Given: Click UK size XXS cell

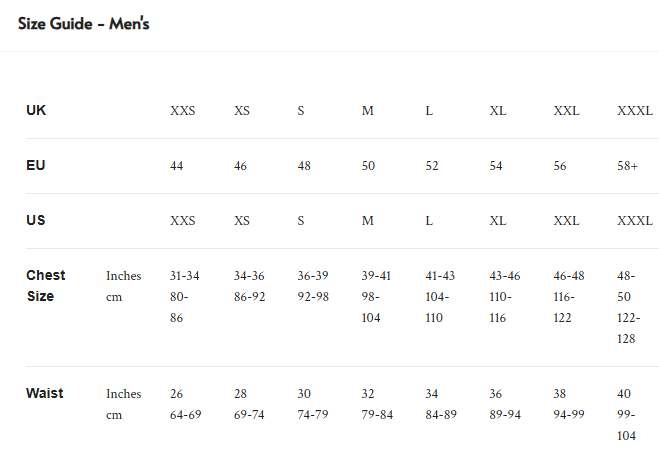Looking at the screenshot, I should (182, 111).
